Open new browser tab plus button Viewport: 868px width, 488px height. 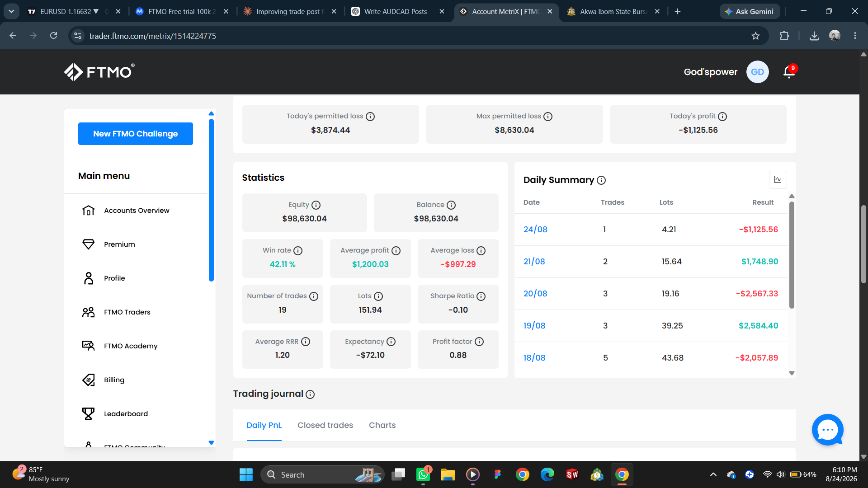pos(677,11)
